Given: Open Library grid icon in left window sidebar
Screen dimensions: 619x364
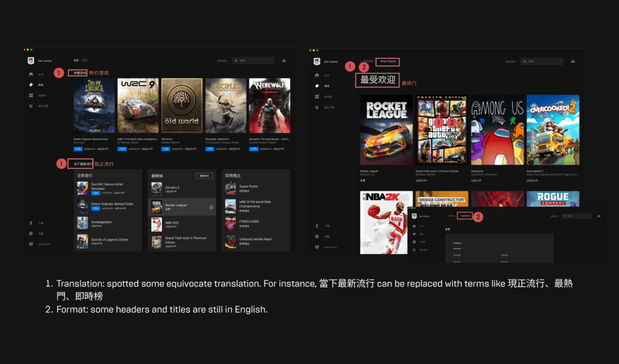Looking at the screenshot, I should pyautogui.click(x=31, y=95).
